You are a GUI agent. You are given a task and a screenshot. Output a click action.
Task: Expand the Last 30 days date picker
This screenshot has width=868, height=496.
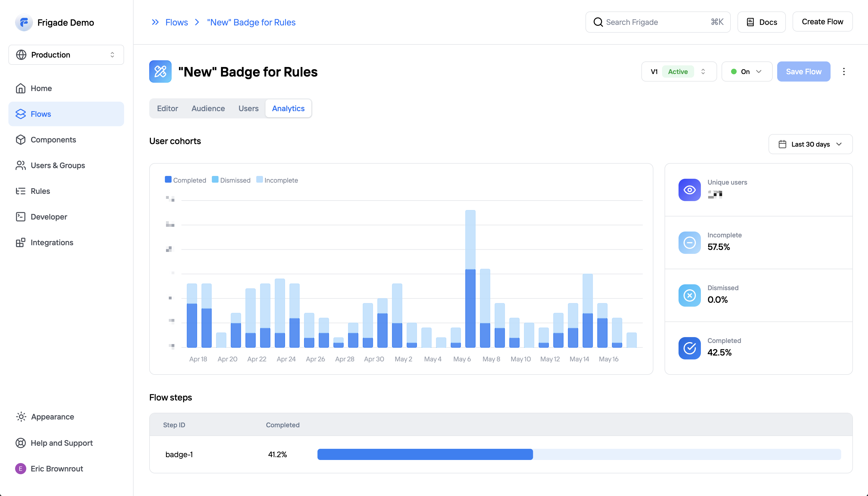click(x=810, y=144)
